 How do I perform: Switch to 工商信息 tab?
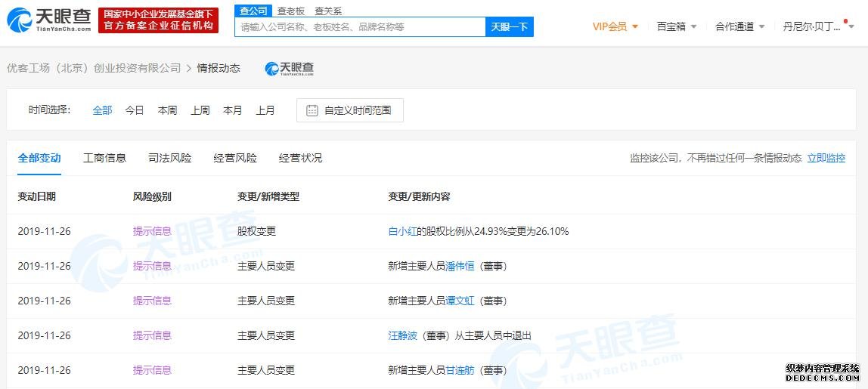point(104,159)
